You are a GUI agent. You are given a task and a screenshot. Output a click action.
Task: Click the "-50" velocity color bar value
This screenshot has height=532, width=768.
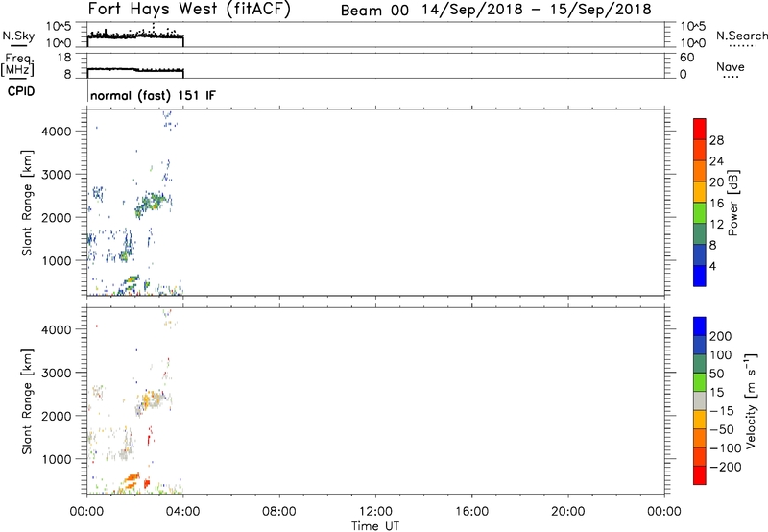(x=722, y=429)
